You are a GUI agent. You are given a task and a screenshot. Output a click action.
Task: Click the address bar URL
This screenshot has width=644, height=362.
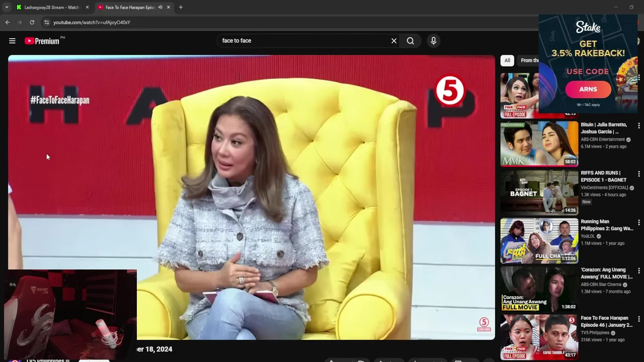pyautogui.click(x=92, y=22)
